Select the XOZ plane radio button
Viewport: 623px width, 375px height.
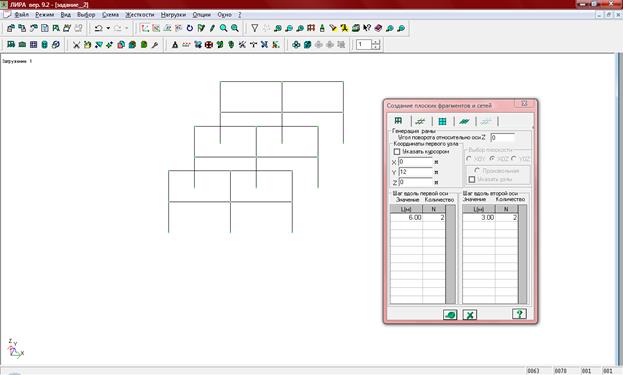coord(492,159)
